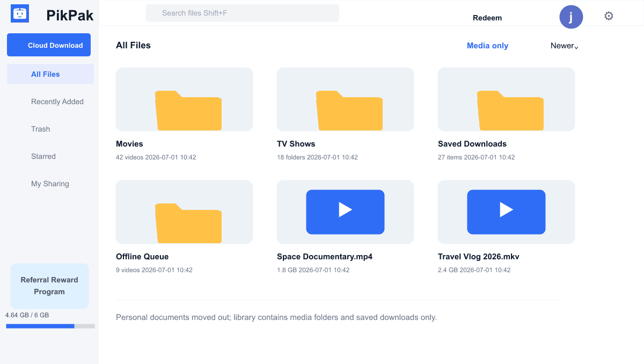Click the "Travel Vlog 2026.mkv" file name
This screenshot has width=644, height=364.
[x=479, y=257]
